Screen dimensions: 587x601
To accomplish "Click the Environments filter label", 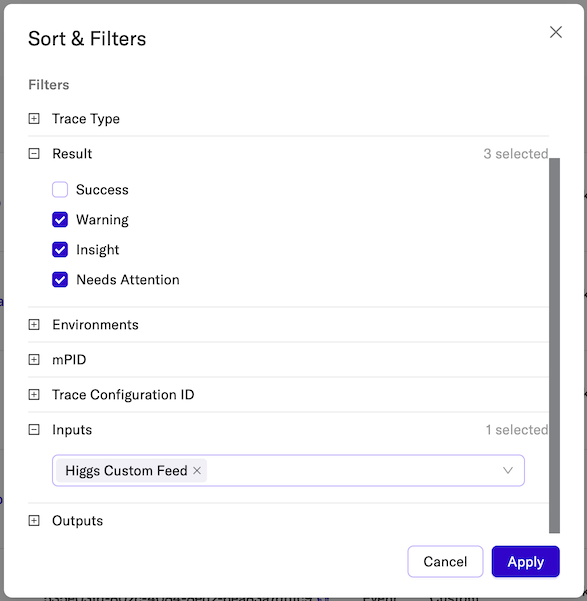I will coord(95,325).
